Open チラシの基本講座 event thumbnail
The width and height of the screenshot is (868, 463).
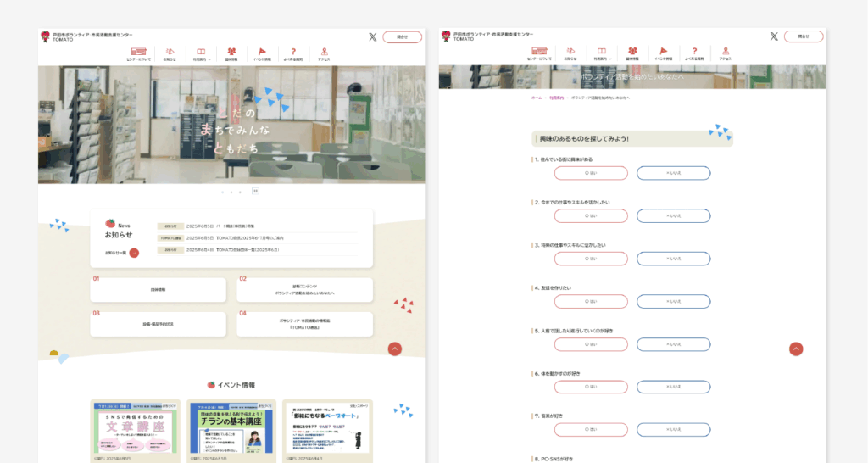coord(231,429)
